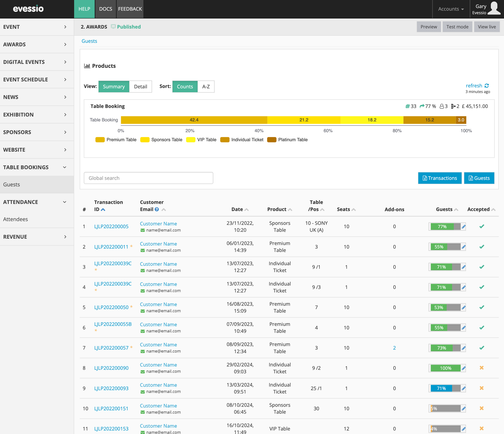This screenshot has width=504, height=434.
Task: Edit guests pencil icon for LJLP202200151
Action: point(463,408)
